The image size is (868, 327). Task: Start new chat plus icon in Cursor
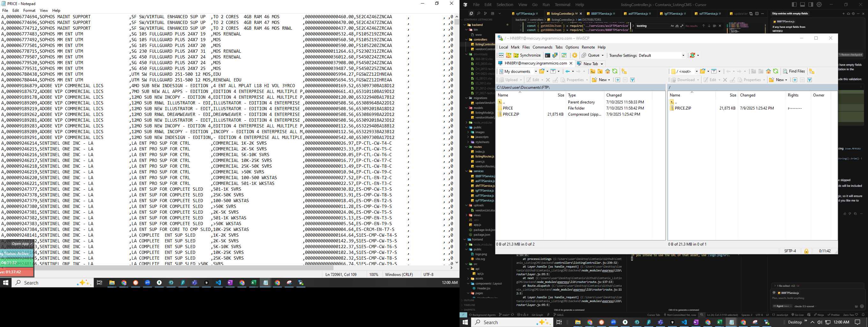(x=843, y=13)
